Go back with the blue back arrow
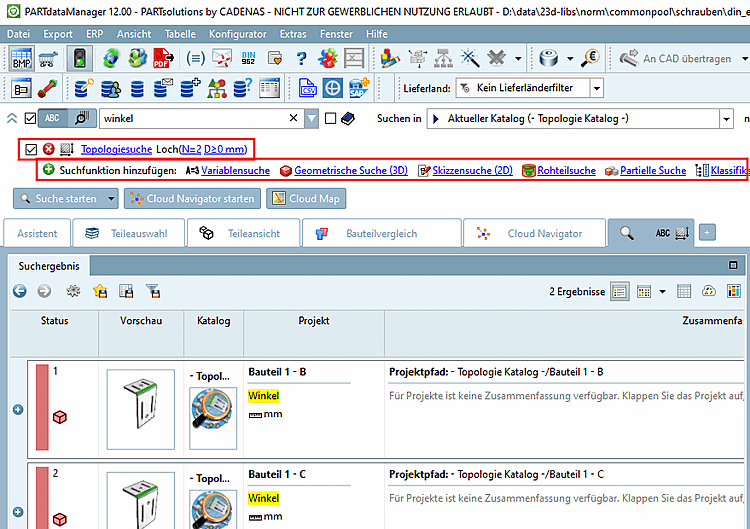This screenshot has height=529, width=750. tap(20, 291)
